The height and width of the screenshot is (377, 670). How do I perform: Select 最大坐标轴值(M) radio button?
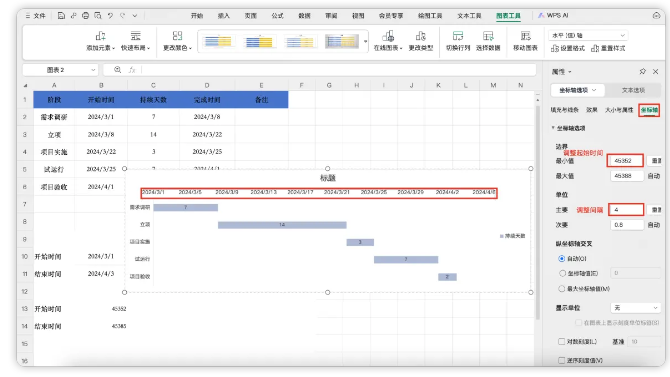click(x=562, y=289)
